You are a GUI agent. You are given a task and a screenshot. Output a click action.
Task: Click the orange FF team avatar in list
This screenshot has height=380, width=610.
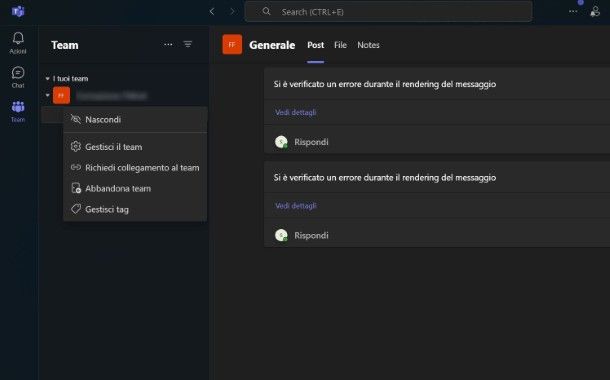tap(61, 95)
